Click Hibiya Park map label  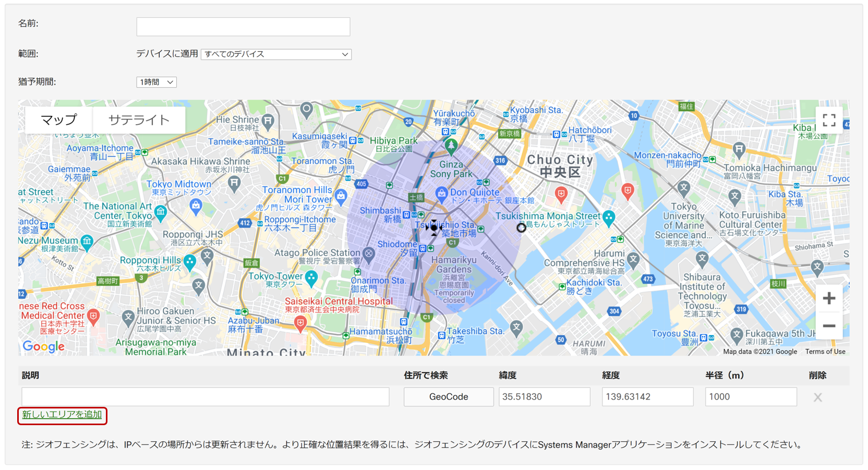coord(394,144)
